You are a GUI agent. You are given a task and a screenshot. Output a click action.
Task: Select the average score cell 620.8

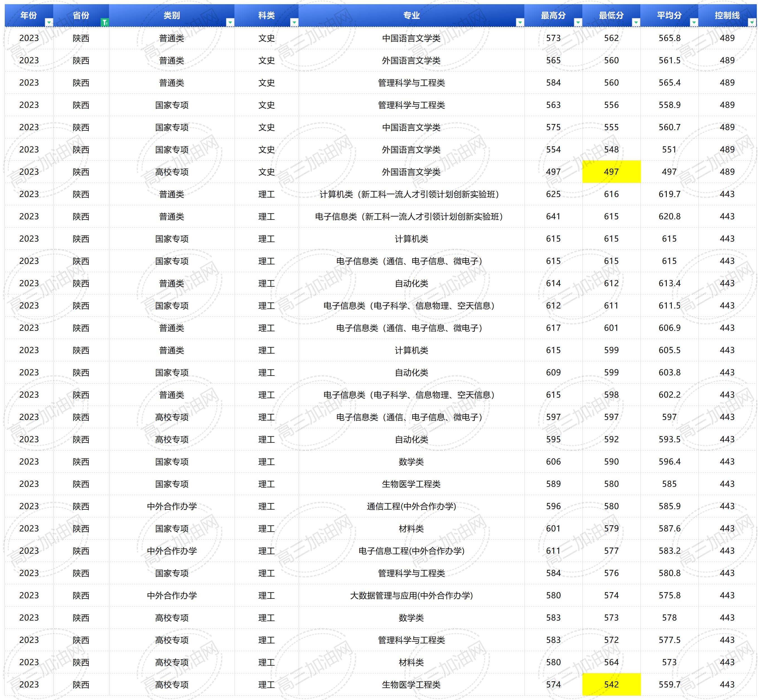669,216
